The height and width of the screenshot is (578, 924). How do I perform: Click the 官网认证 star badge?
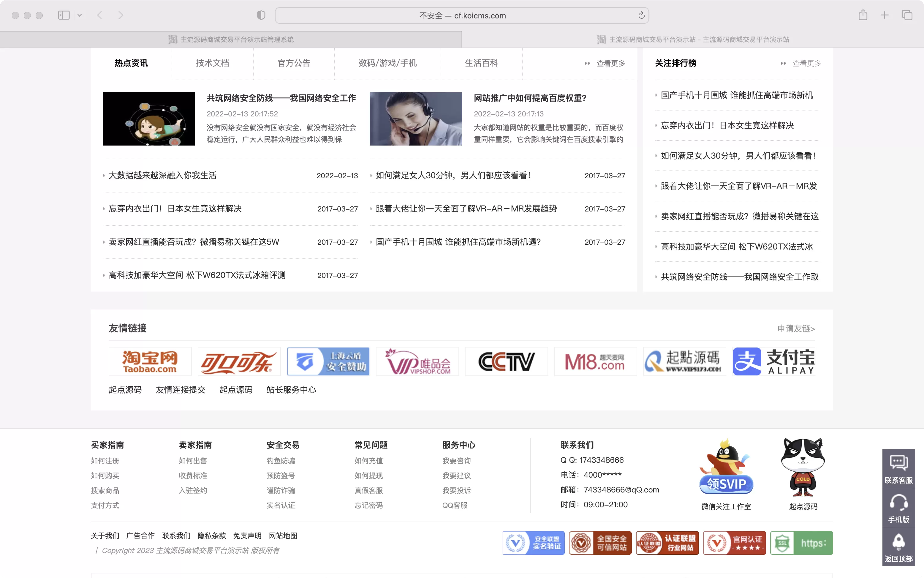click(735, 543)
